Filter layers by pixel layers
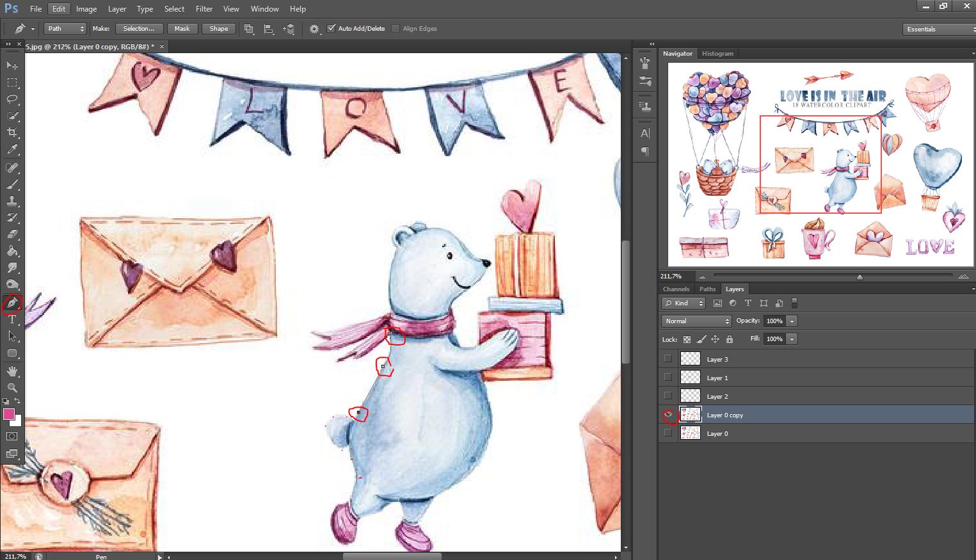The image size is (976, 560). click(717, 303)
